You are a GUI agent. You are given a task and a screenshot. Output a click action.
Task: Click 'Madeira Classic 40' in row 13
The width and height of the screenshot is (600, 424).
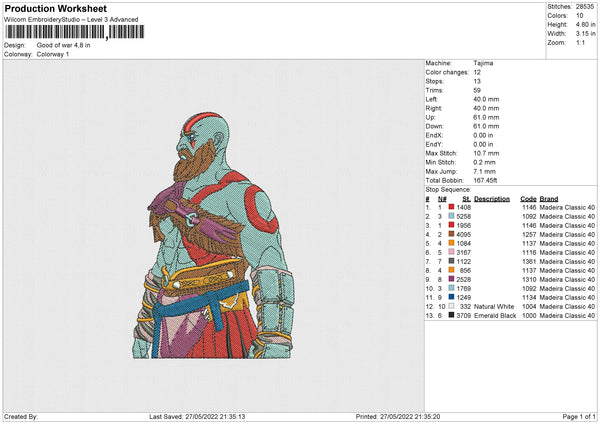click(x=567, y=315)
